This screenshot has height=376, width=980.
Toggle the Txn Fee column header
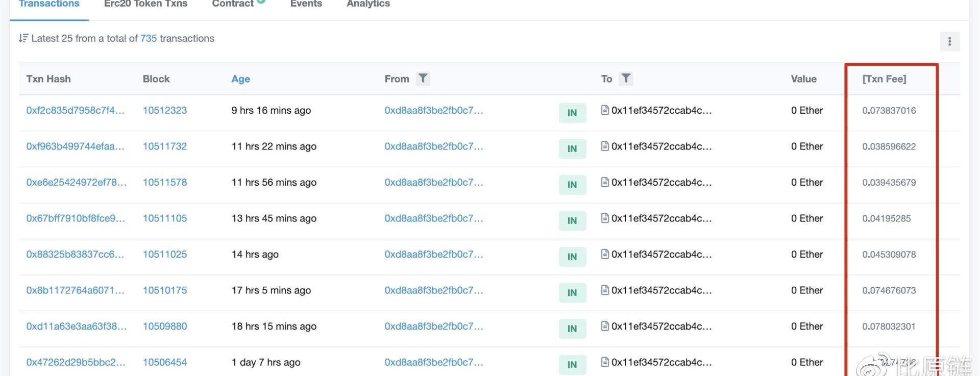884,79
